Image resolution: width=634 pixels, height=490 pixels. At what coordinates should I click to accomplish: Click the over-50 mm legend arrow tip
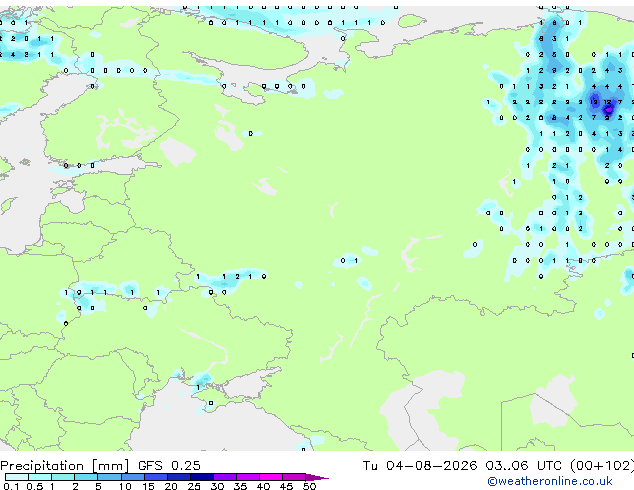(x=317, y=477)
